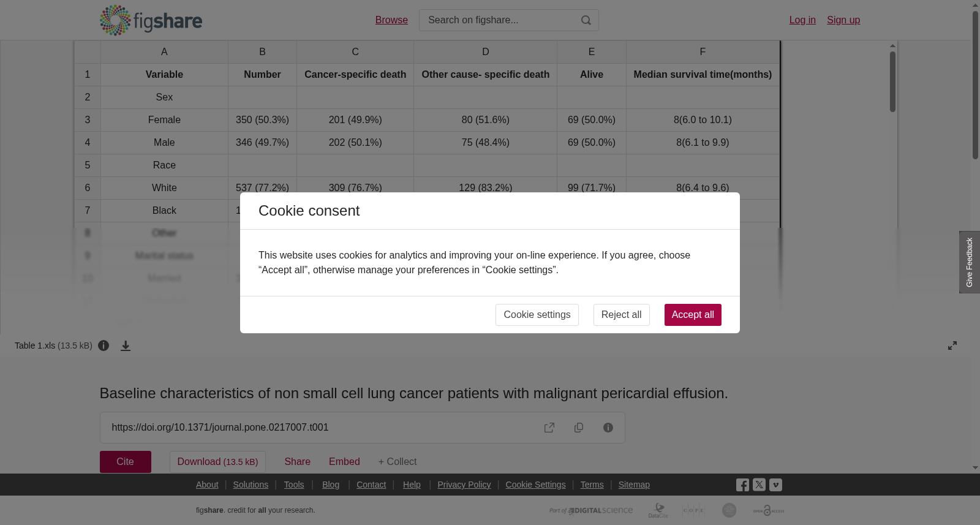This screenshot has width=980, height=525.
Task: Open the Give Feedback side tab
Action: pos(970,262)
